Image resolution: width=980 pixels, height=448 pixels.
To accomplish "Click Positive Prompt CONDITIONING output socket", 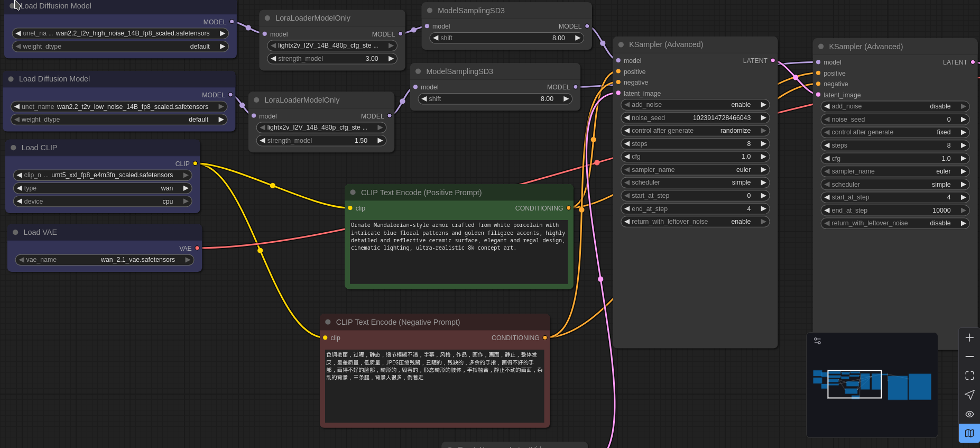I will pos(569,208).
